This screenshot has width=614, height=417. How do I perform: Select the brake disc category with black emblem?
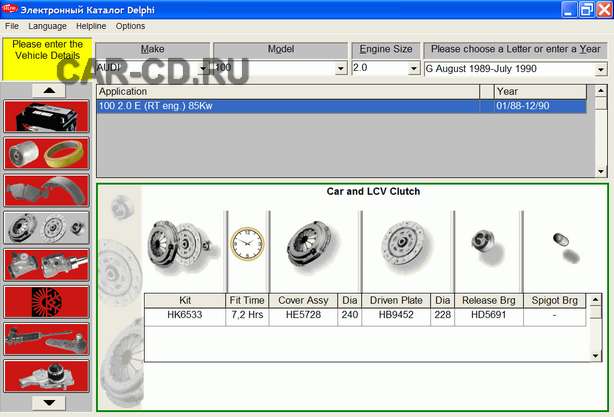pos(47,302)
